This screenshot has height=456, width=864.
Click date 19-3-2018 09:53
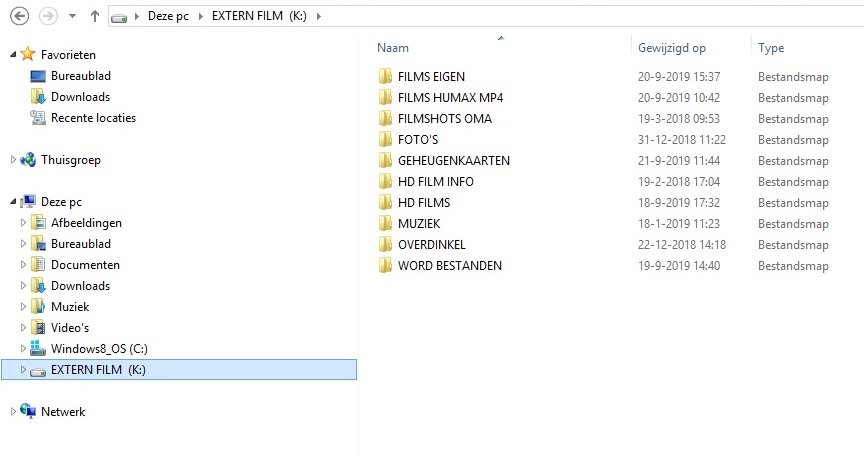pyautogui.click(x=679, y=118)
